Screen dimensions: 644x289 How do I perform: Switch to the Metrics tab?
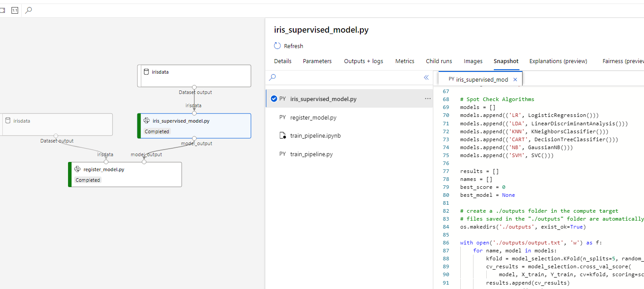[405, 61]
